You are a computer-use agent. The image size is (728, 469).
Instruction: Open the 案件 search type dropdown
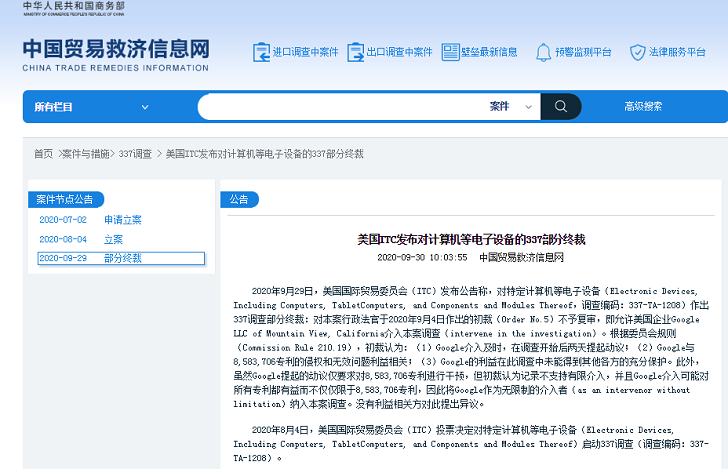[511, 106]
